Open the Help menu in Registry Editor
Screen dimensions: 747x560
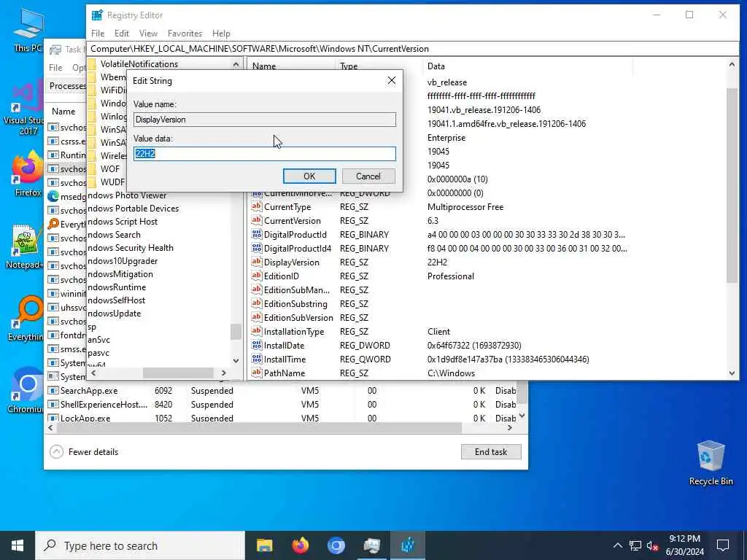coord(221,34)
